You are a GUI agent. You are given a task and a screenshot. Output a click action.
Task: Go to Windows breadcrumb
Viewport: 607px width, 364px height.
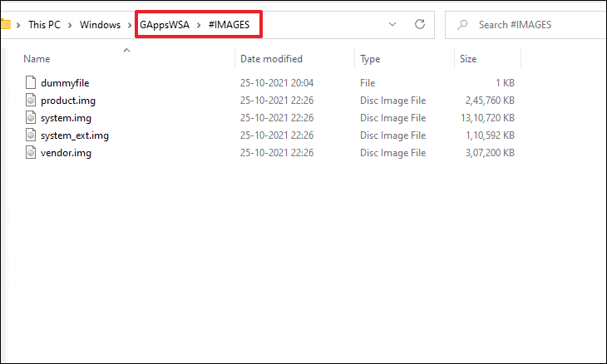pos(100,25)
